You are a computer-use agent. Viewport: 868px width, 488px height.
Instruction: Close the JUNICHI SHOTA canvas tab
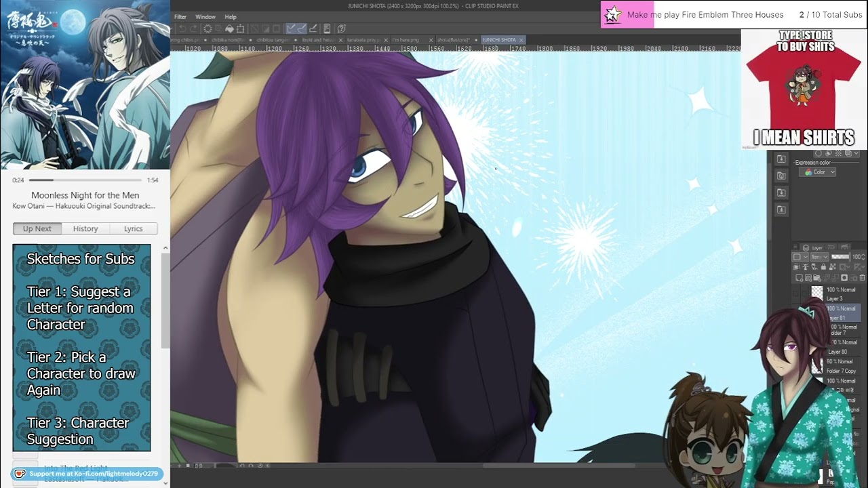521,40
